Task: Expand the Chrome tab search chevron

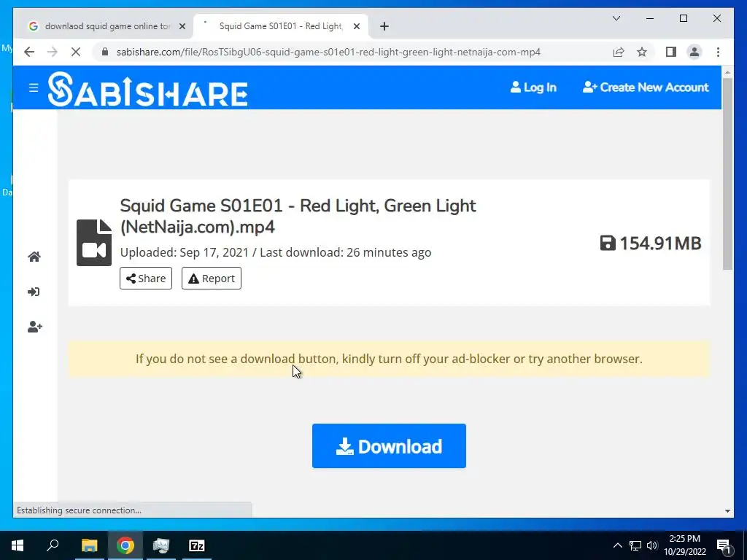Action: point(616,18)
